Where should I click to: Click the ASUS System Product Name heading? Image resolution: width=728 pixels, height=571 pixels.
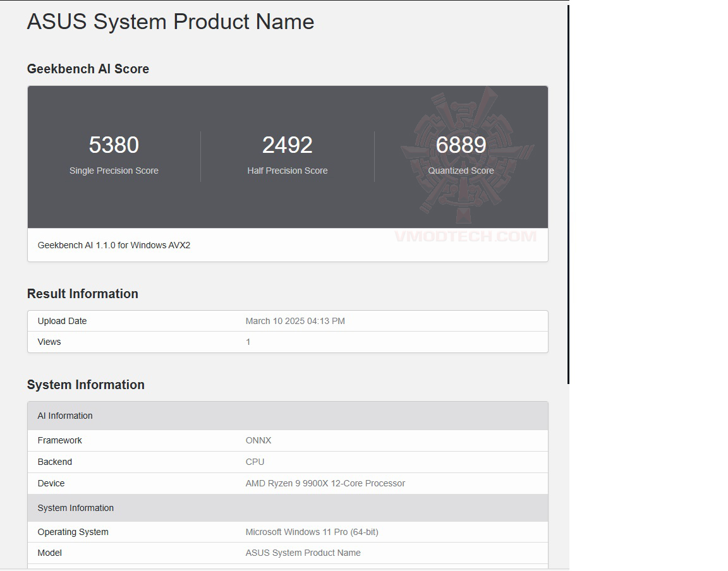(170, 21)
